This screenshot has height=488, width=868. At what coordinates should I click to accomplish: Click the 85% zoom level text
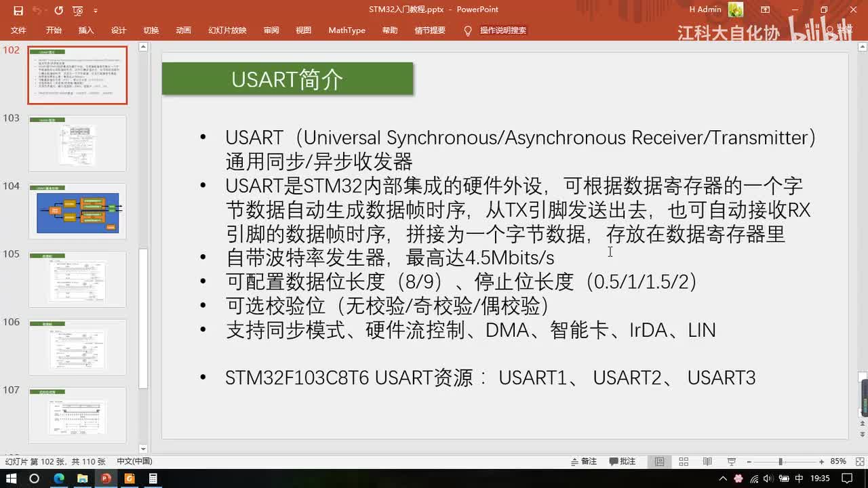(x=838, y=462)
